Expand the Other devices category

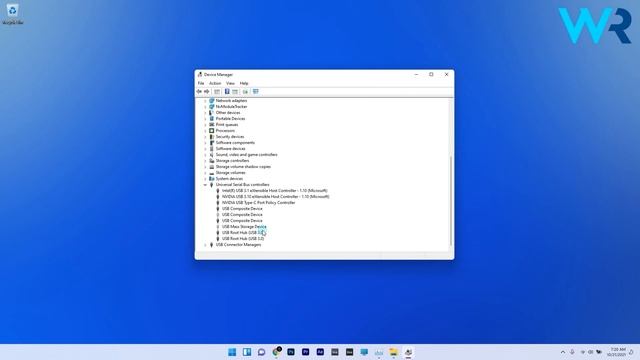205,113
